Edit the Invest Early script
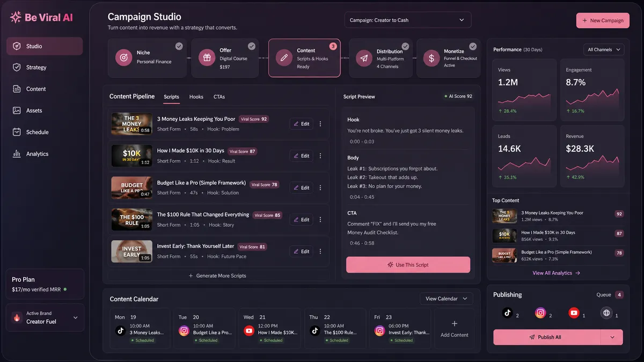Screen dimensions: 644x362 point(301,252)
